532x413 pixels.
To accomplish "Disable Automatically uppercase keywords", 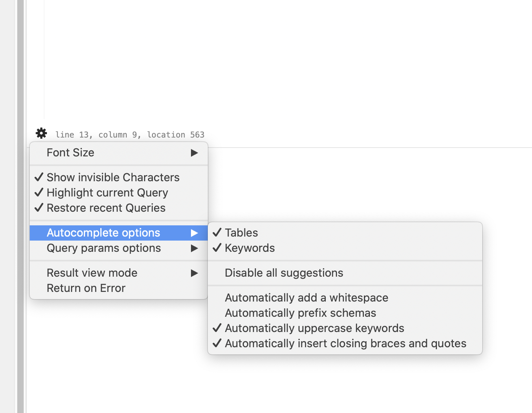I will pos(315,328).
